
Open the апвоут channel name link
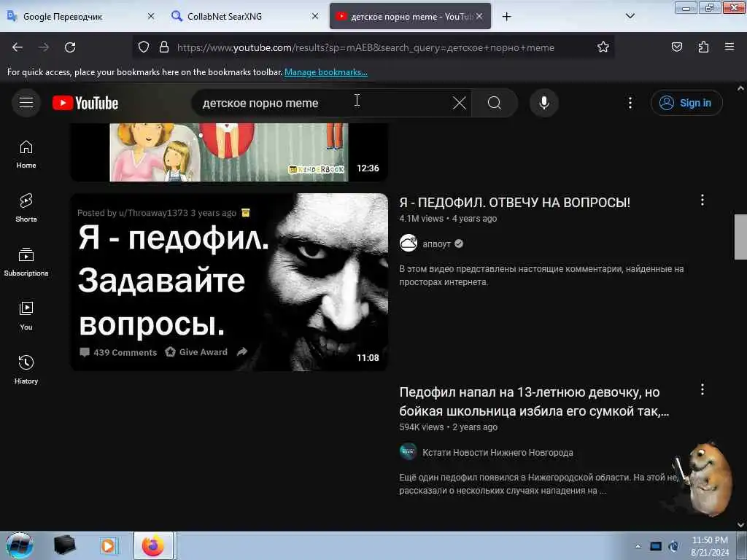tap(436, 244)
